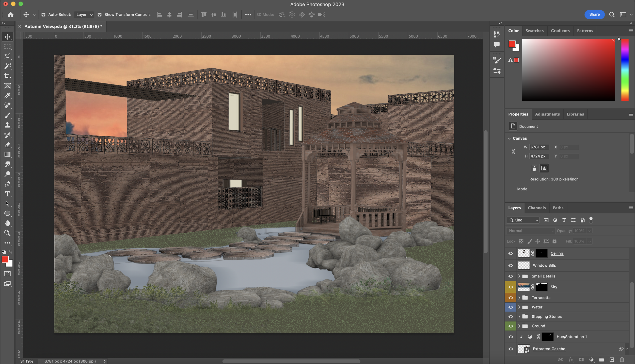Expand the Terracotta group
The image size is (635, 364).
[x=519, y=298]
